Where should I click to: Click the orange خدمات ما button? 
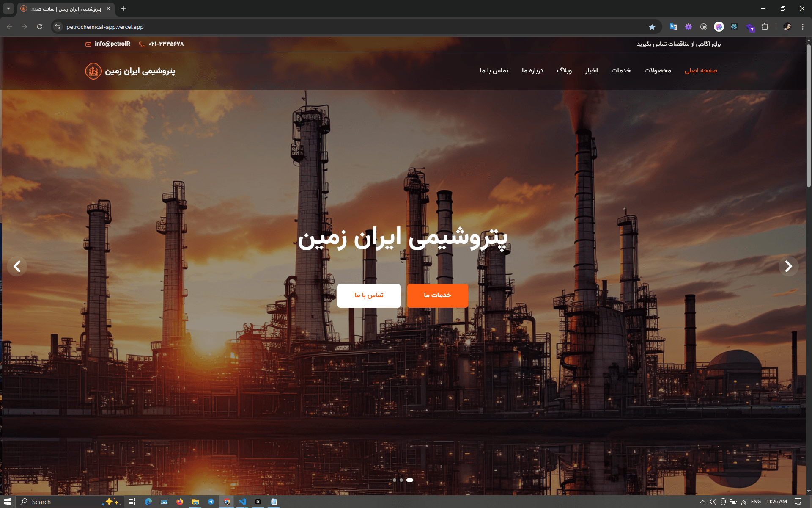pyautogui.click(x=437, y=295)
